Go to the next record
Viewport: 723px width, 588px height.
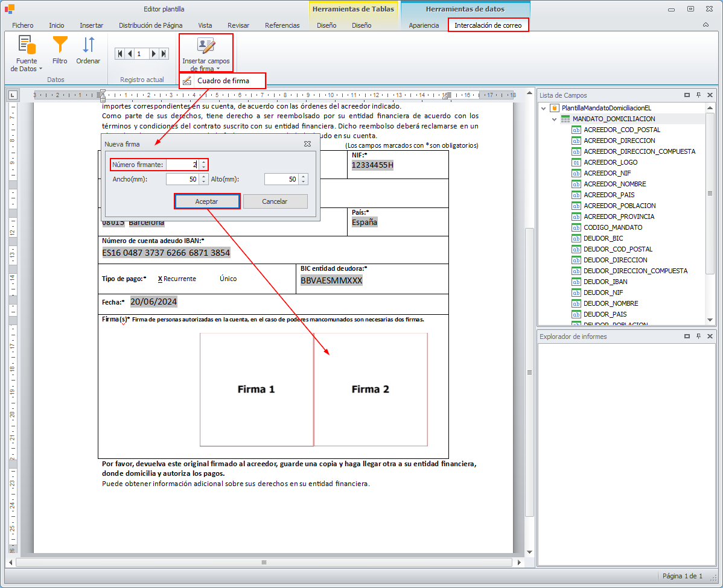[154, 54]
